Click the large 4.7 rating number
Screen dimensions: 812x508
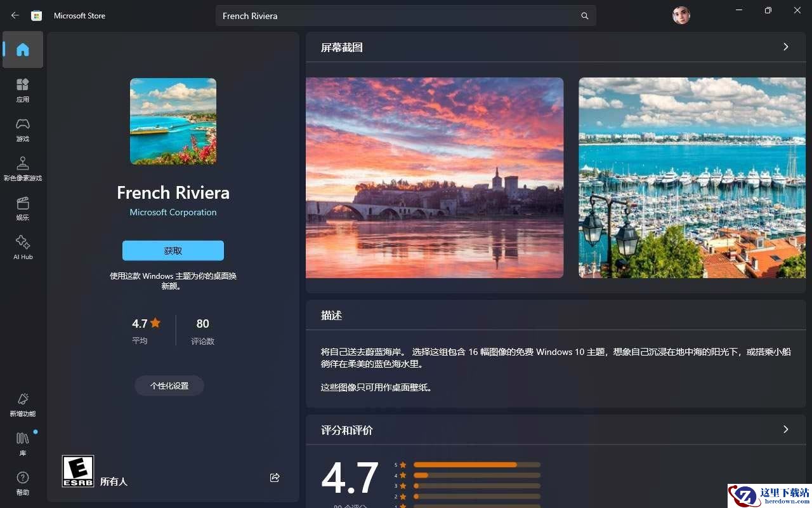[350, 478]
